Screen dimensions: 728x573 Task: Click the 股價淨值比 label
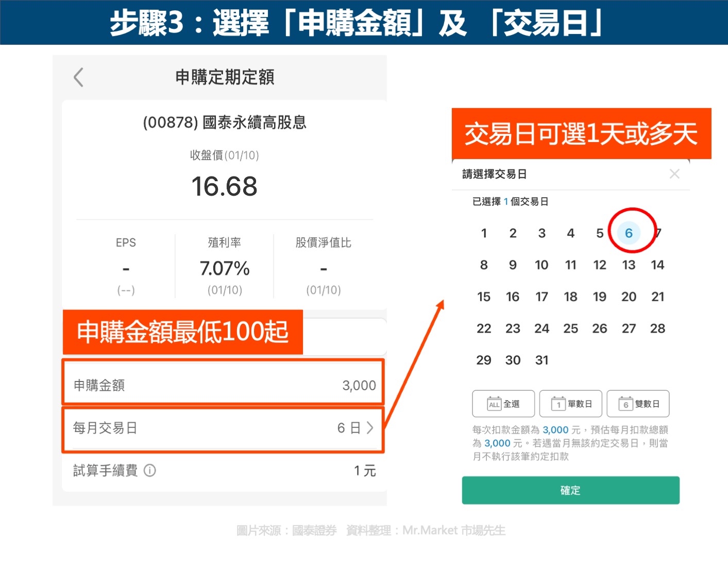tap(324, 242)
